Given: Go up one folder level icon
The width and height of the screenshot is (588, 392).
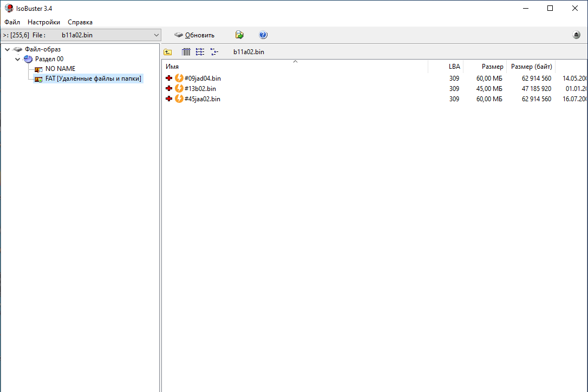Looking at the screenshot, I should coord(168,52).
